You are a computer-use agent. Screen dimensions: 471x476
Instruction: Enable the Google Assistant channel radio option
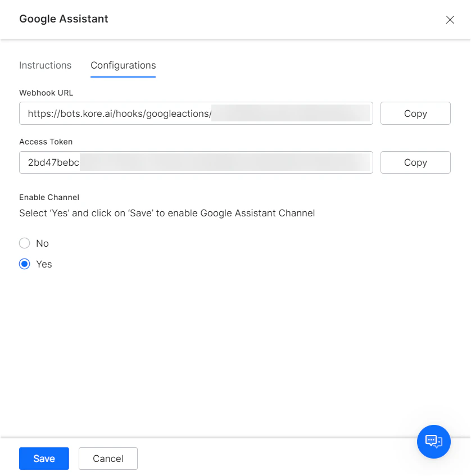(x=24, y=264)
